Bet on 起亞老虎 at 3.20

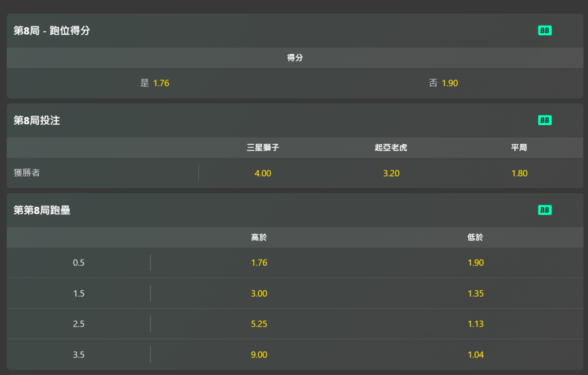[x=391, y=173]
